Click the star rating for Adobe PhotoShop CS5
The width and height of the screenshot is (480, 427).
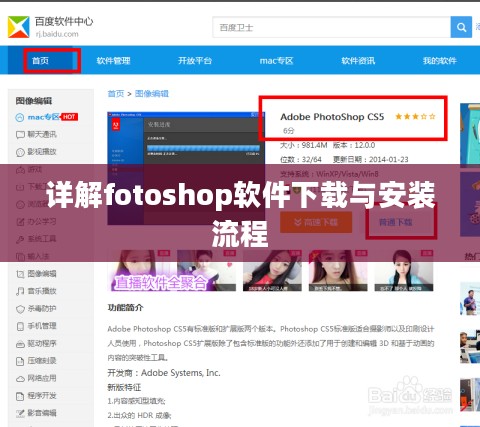tap(415, 116)
